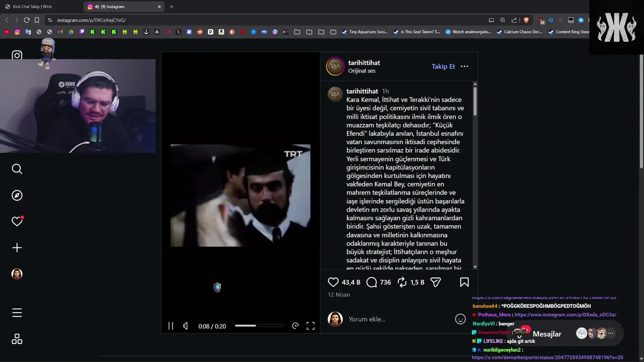Open the Explore compass icon
644x362 pixels.
(17, 195)
